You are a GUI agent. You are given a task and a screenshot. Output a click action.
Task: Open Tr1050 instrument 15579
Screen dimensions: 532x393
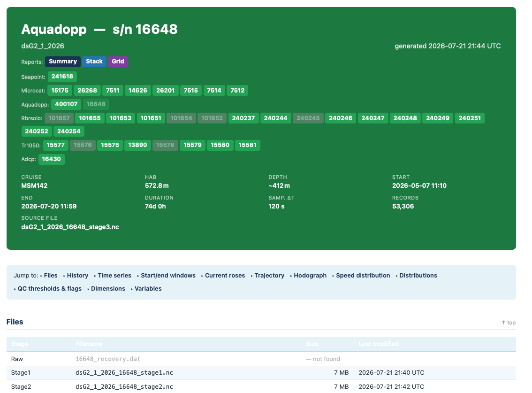192,145
